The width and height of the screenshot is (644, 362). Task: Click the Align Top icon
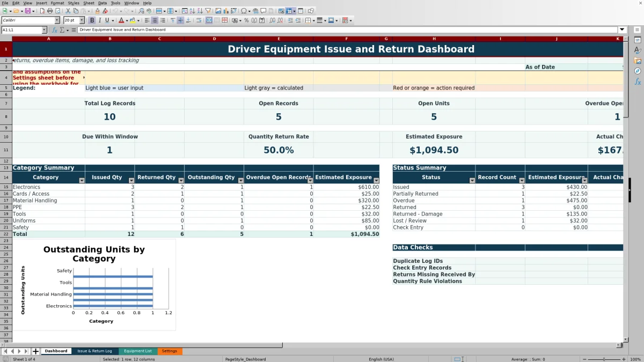[x=173, y=20]
